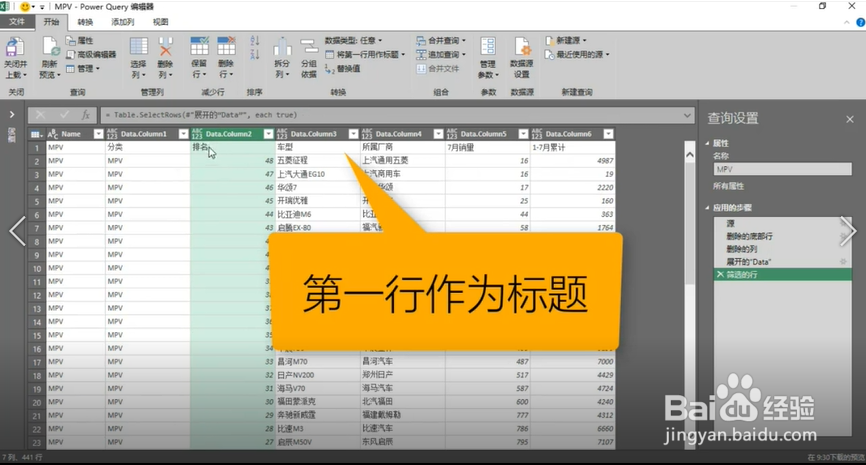
Task: Open the filter dropdown of Data.Column3
Action: (353, 134)
